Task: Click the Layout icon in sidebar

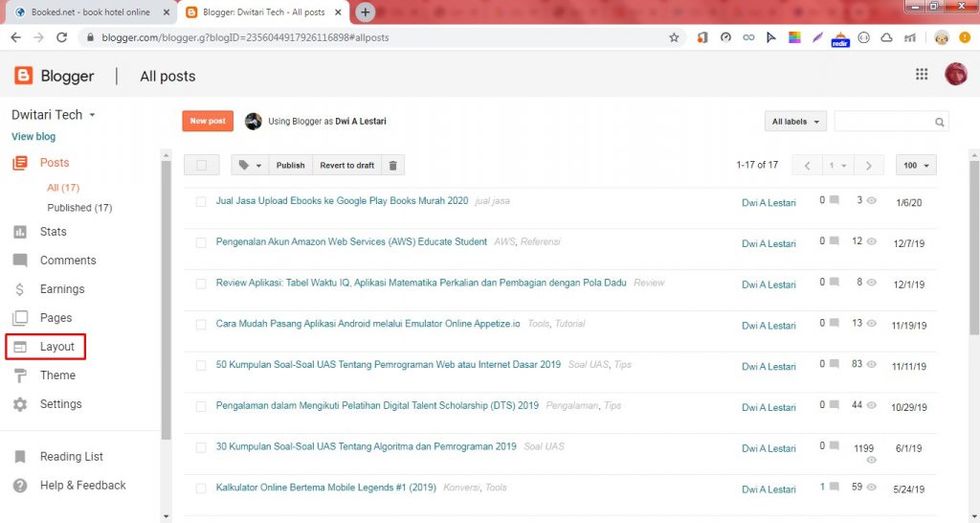Action: 20,347
